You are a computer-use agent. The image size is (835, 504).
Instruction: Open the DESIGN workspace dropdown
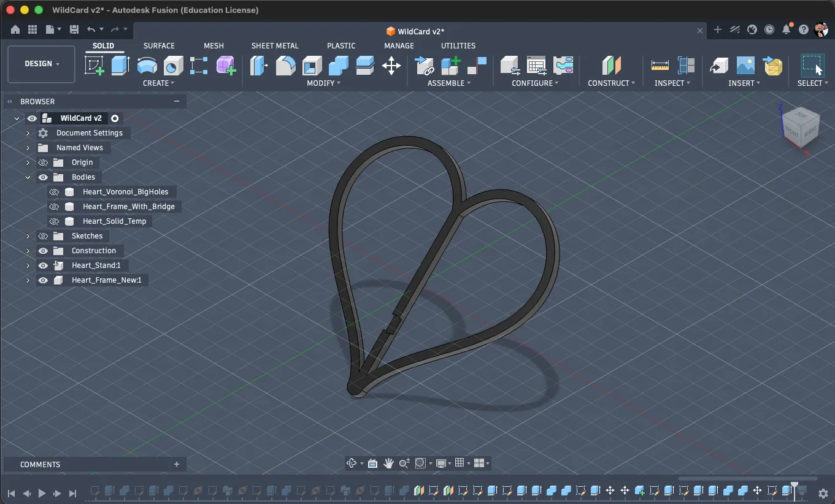click(x=42, y=64)
